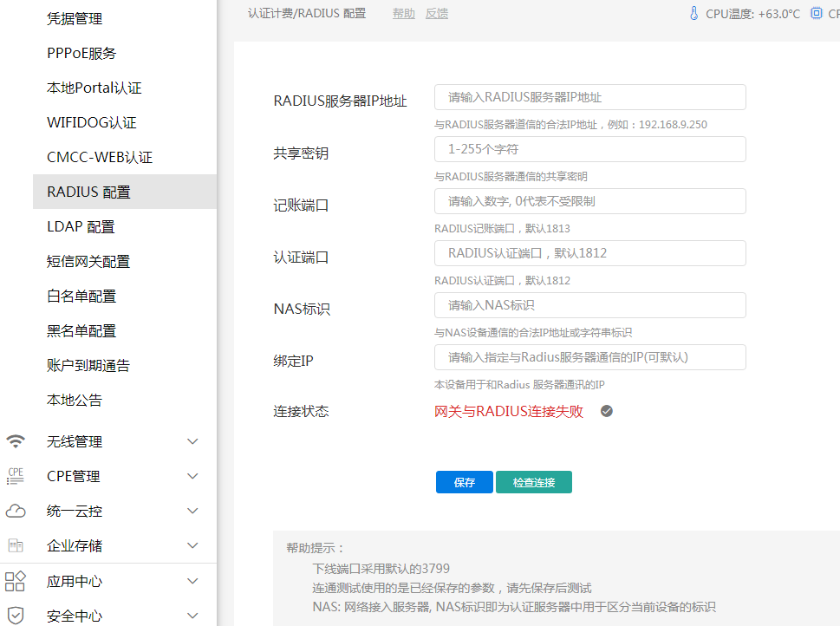Click the 检查连接 button

point(533,482)
